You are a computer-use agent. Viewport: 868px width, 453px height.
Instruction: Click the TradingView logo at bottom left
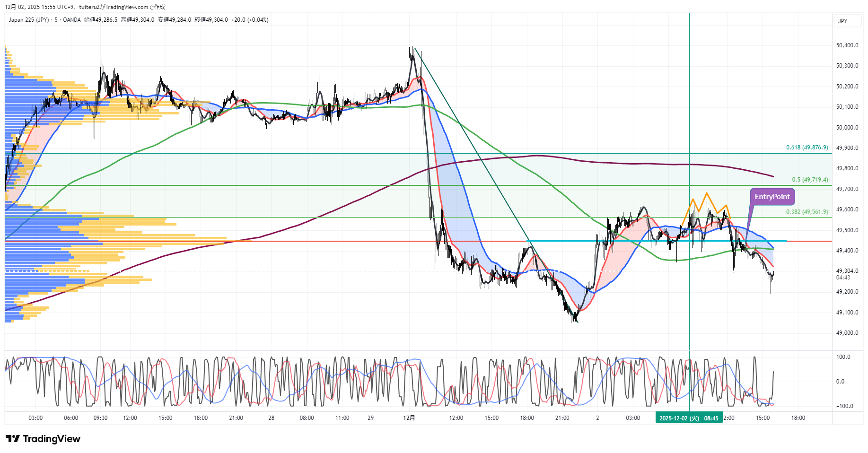(x=43, y=439)
